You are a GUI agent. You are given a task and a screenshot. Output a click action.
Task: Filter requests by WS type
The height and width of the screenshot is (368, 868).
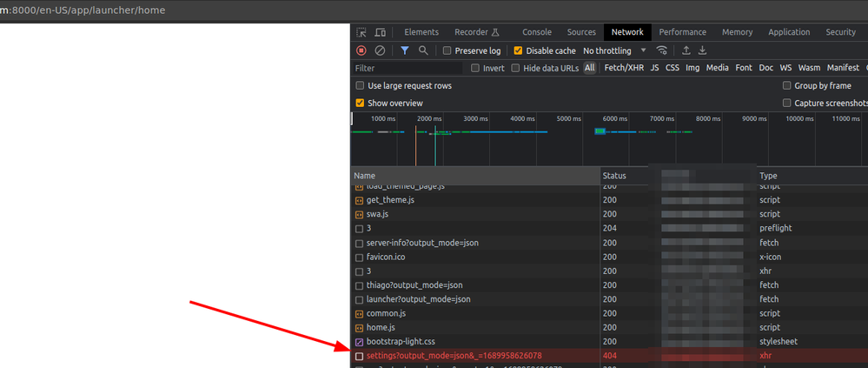click(785, 68)
